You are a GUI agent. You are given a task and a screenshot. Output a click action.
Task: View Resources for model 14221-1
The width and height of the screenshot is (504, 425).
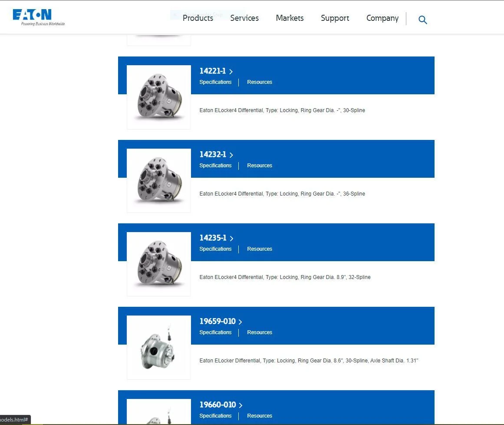260,82
